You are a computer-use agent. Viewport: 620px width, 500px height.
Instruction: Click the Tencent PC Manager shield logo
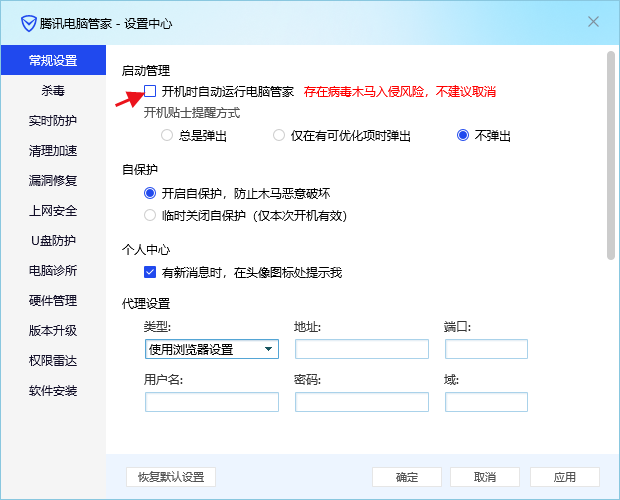click(28, 24)
